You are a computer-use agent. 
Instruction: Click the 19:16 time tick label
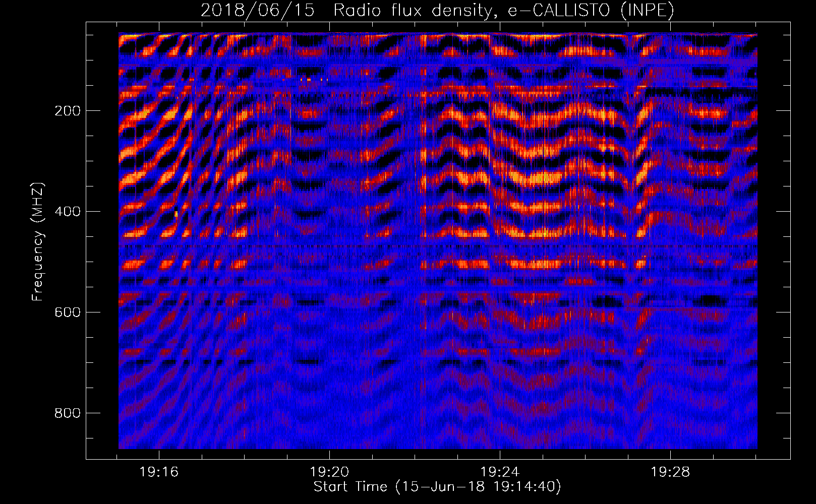(x=159, y=472)
